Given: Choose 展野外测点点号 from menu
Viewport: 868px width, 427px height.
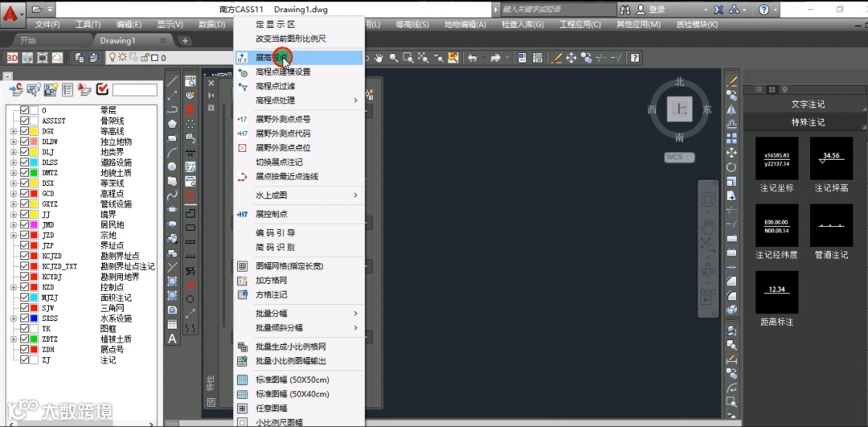Looking at the screenshot, I should pyautogui.click(x=298, y=119).
